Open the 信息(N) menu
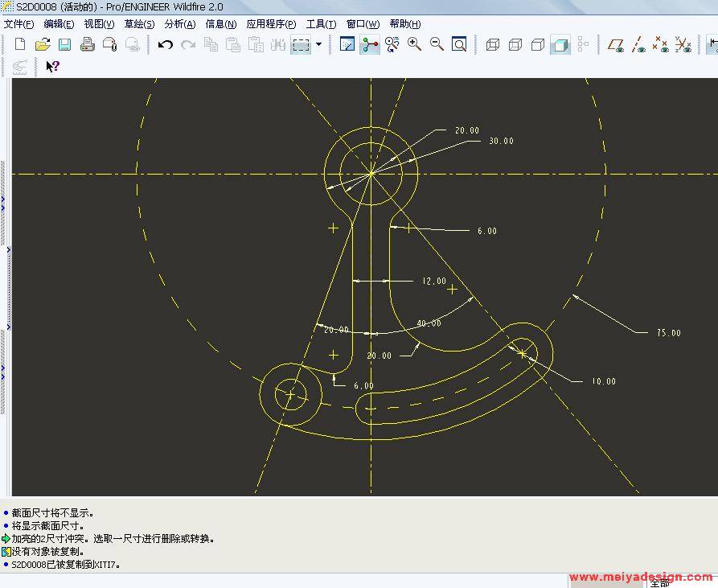Viewport: 718px width, 588px height. [221, 24]
